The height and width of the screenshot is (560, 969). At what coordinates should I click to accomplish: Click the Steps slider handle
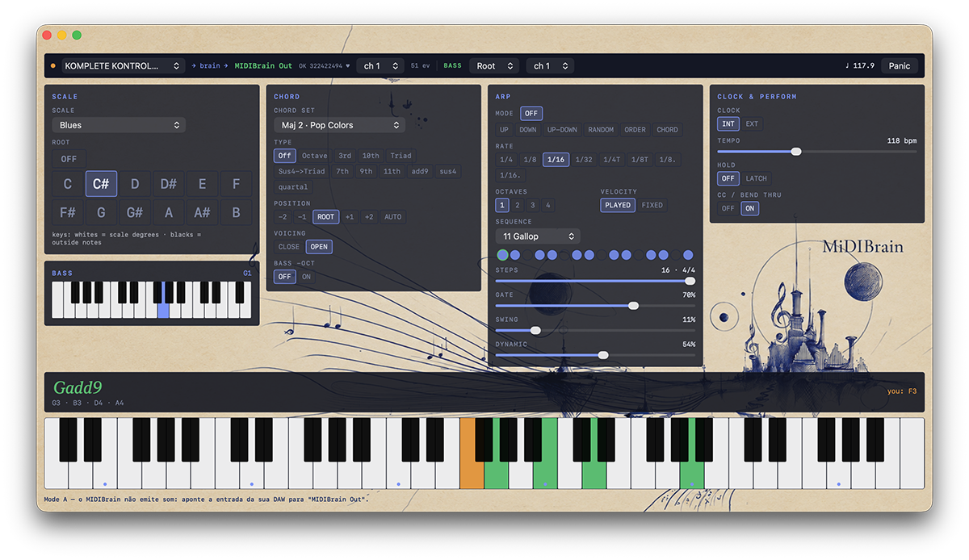(690, 281)
